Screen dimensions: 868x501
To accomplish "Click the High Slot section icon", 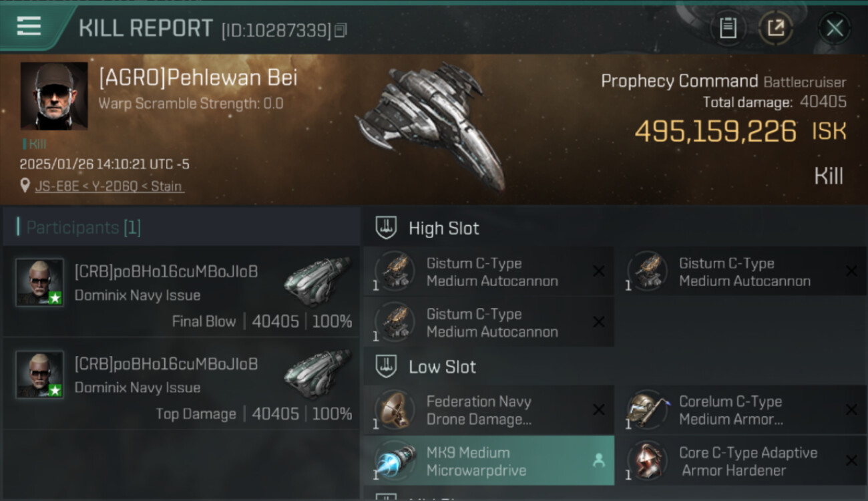I will point(387,228).
